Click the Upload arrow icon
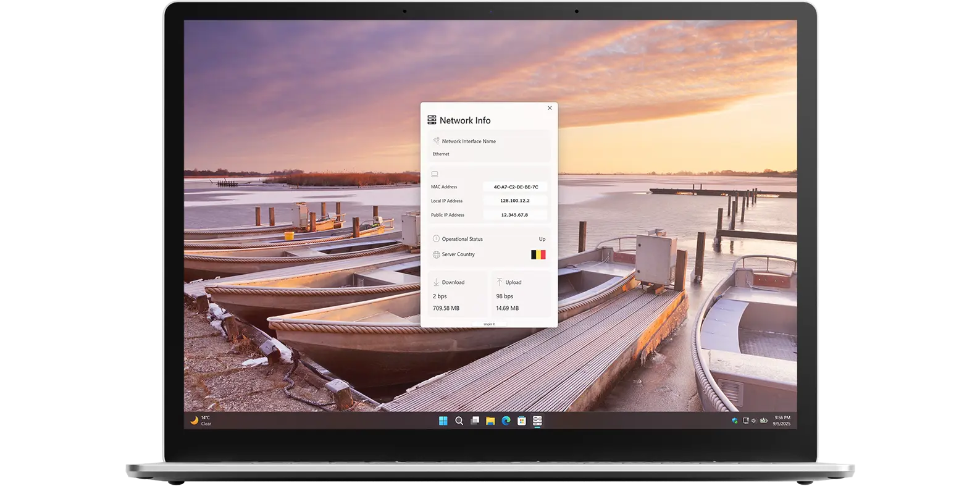The height and width of the screenshot is (486, 980). (x=500, y=282)
